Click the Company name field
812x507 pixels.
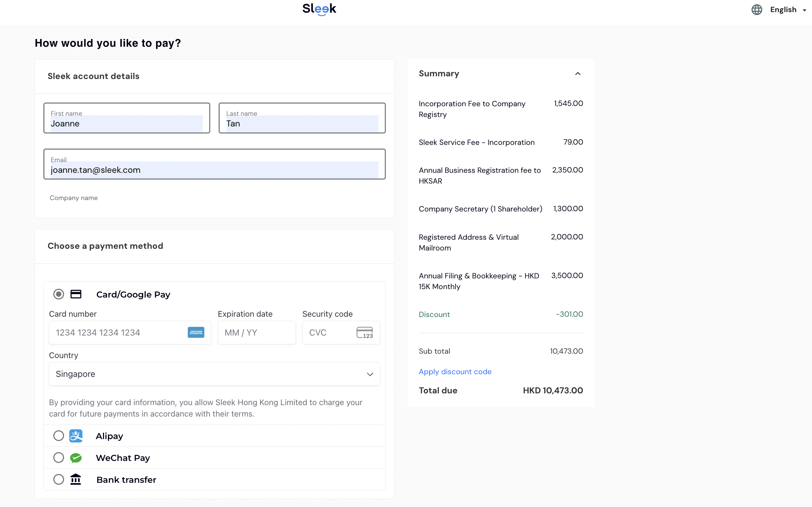[x=215, y=198]
